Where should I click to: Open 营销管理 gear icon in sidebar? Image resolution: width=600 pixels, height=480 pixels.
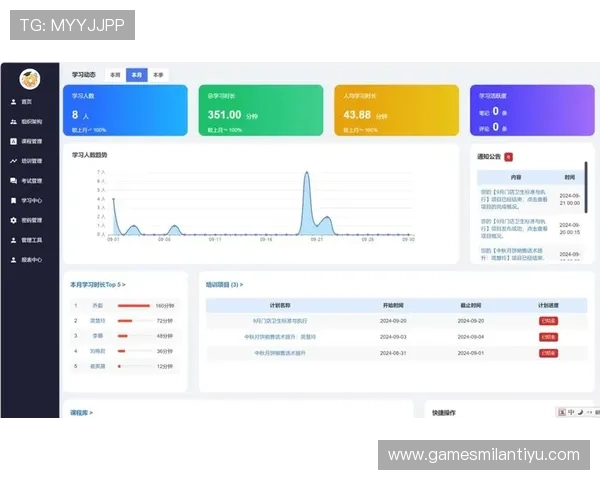(13, 220)
